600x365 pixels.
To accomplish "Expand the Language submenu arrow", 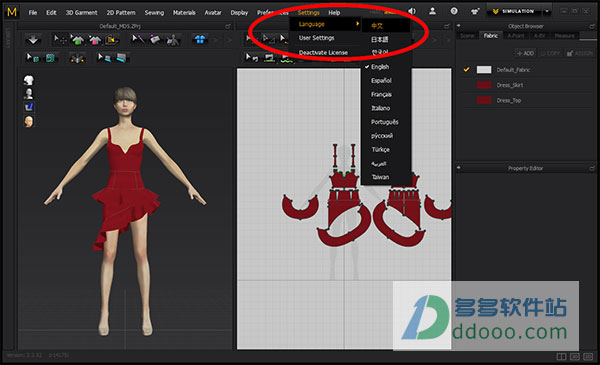I will tap(357, 24).
